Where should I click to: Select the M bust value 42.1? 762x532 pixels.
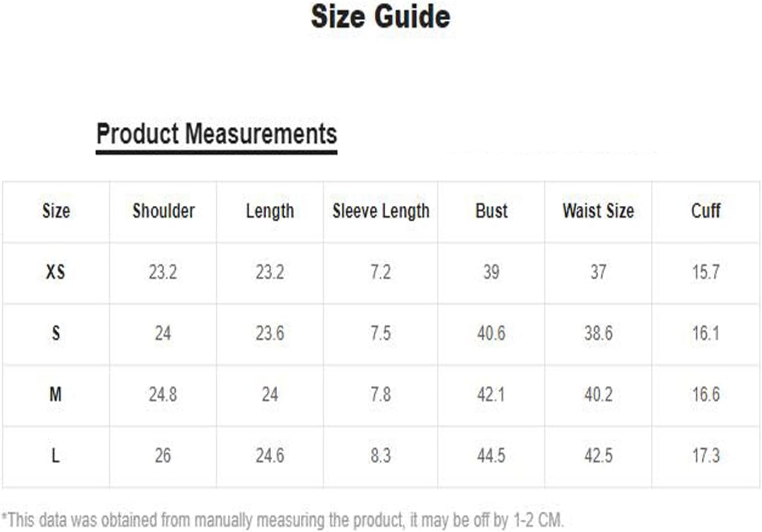pos(491,394)
